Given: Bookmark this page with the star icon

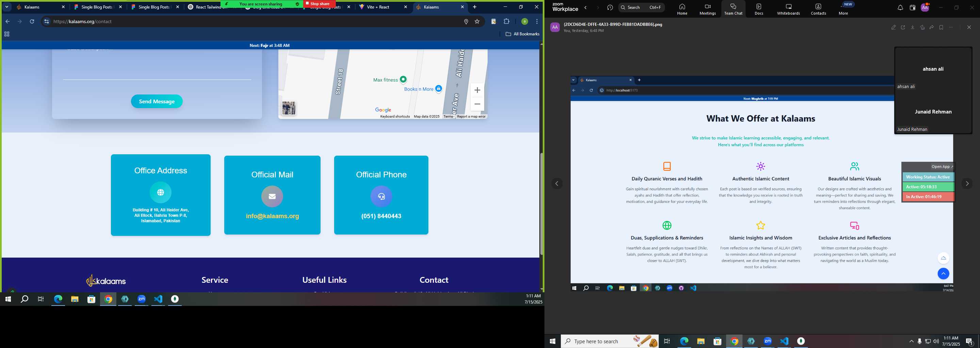Looking at the screenshot, I should 477,22.
